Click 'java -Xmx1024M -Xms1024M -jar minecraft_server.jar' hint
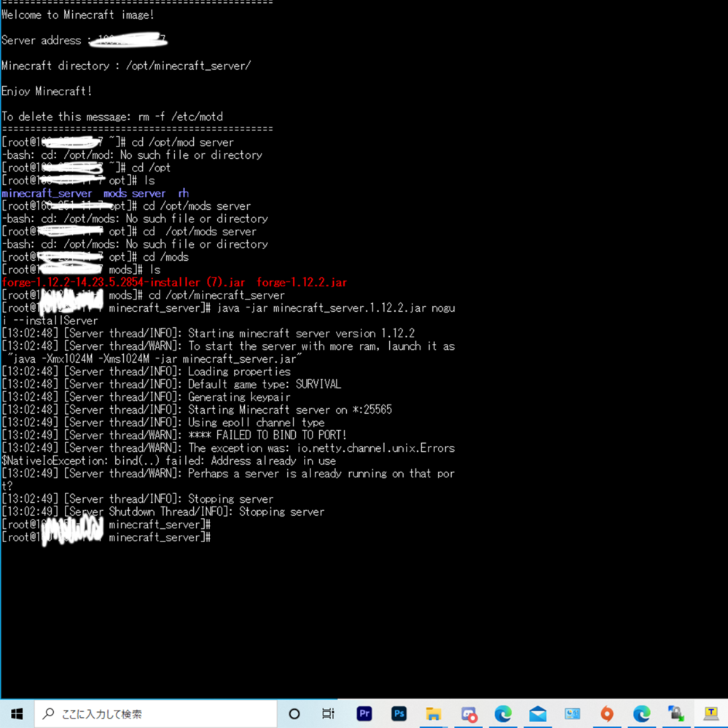Screen dimensions: 728x728 [154, 359]
